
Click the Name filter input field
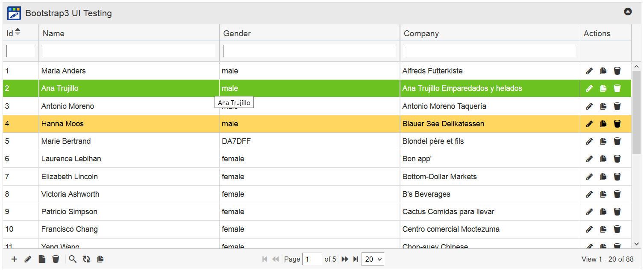pos(129,51)
